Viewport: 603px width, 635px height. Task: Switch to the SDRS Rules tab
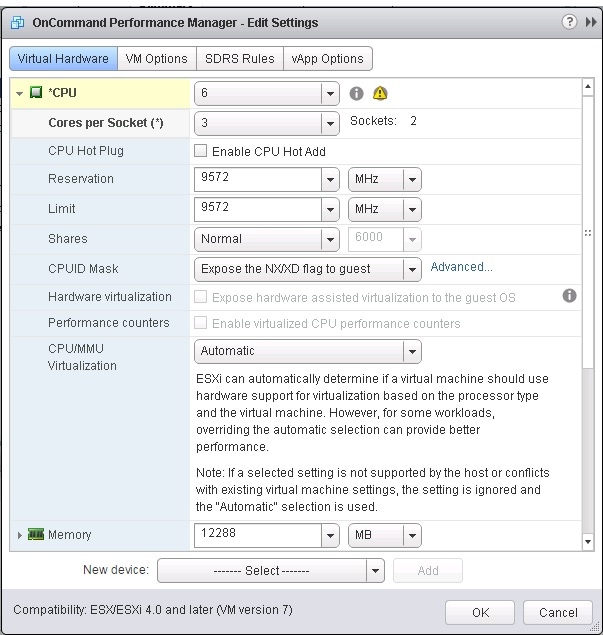click(x=240, y=59)
